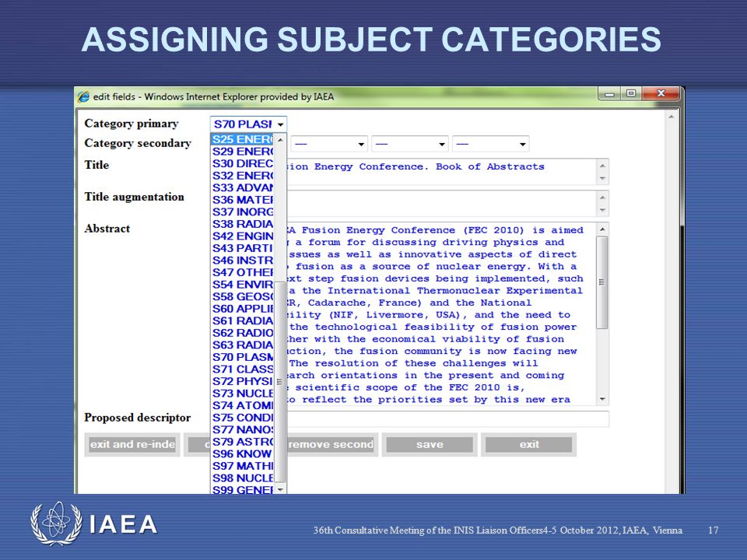
Task: Click the Title text field
Action: pos(440,172)
